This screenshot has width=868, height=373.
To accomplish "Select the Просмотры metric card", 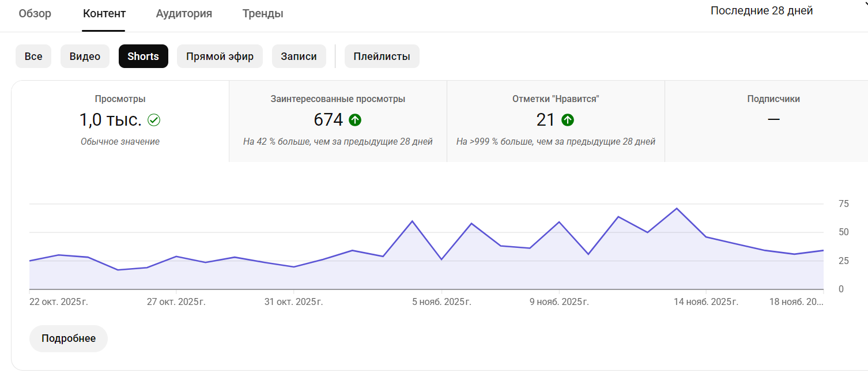I will 120,121.
